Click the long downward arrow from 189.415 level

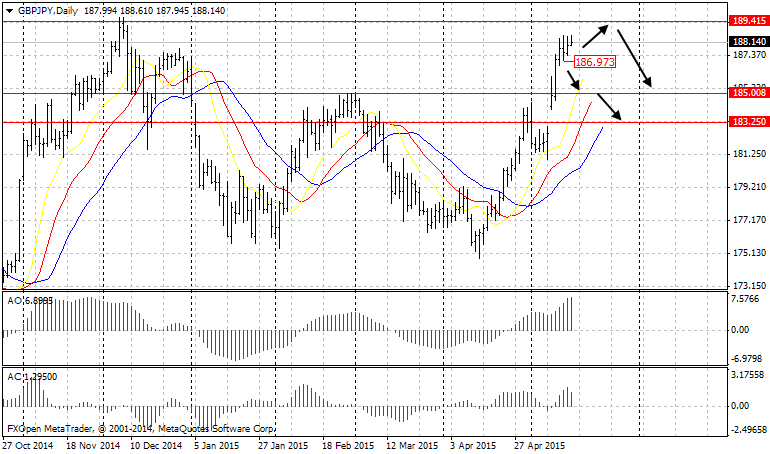click(633, 57)
